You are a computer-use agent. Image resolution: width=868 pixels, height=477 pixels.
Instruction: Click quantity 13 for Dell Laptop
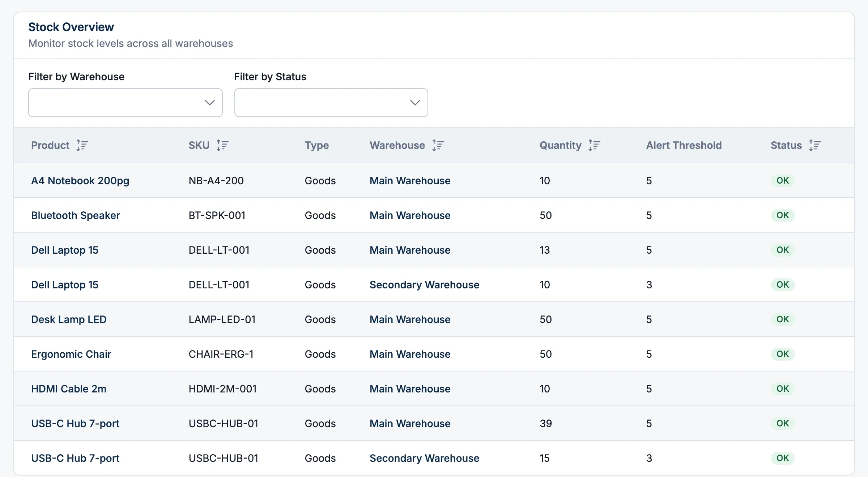545,250
